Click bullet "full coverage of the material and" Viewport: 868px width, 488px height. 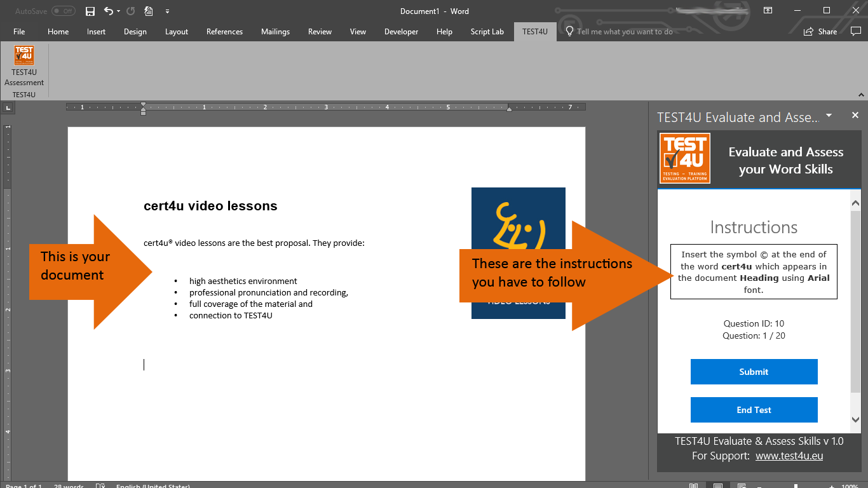(251, 304)
